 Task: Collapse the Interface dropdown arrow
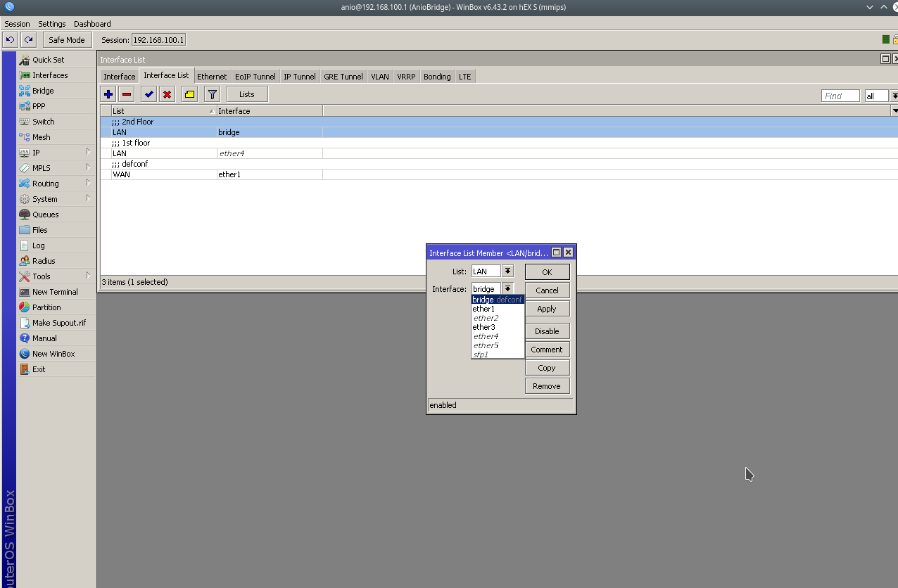click(507, 289)
